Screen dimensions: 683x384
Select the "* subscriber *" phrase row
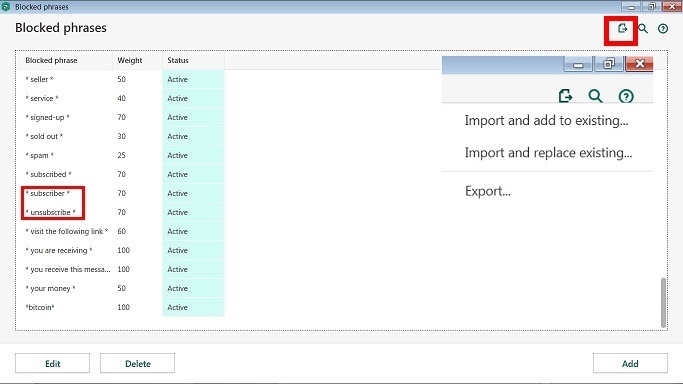coord(121,193)
